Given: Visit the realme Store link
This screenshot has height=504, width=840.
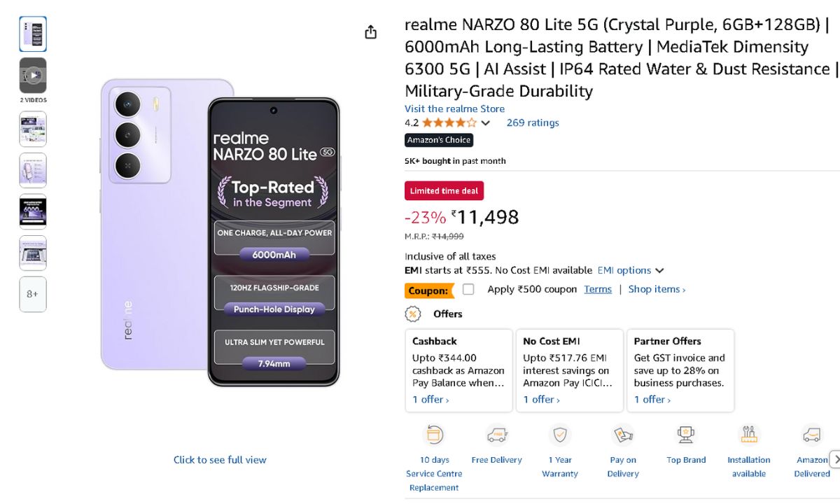Looking at the screenshot, I should tap(454, 108).
